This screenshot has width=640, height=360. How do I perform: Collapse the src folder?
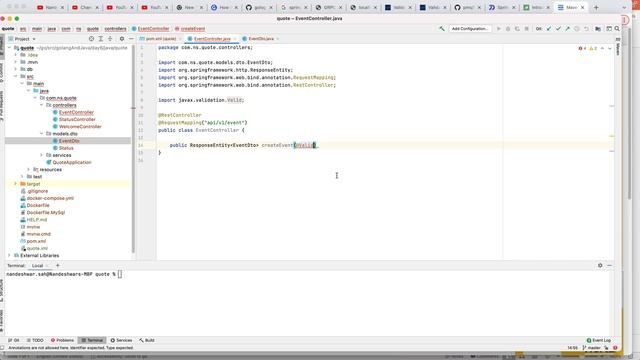click(16, 76)
